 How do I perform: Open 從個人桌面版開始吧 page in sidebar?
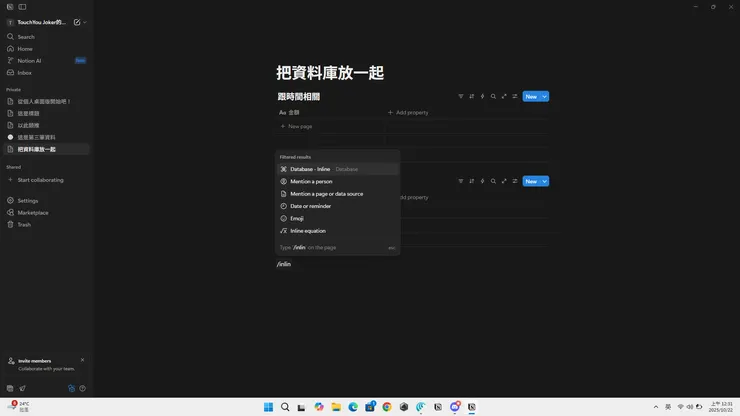click(46, 101)
